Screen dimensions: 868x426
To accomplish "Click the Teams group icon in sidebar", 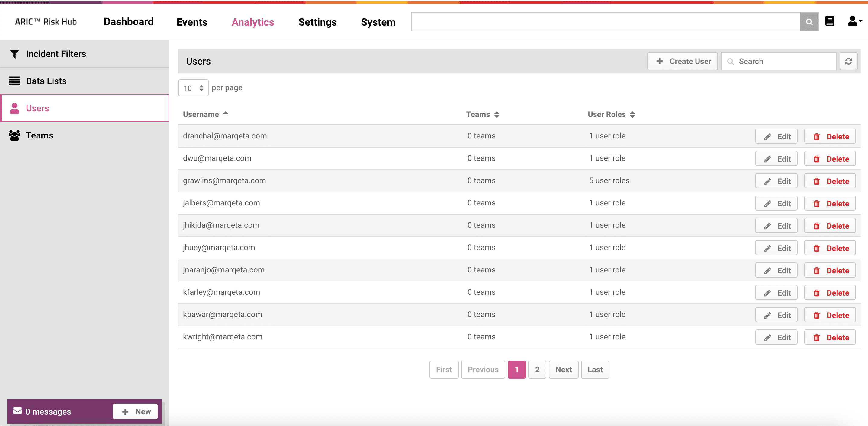I will [x=14, y=135].
